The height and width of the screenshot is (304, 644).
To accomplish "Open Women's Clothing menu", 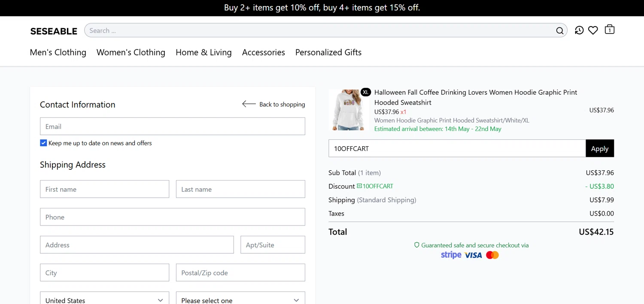I will point(131,52).
